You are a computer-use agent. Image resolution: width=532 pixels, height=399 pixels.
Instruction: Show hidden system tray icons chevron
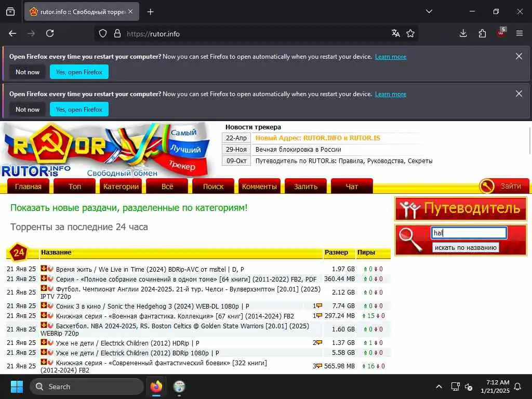tap(438, 387)
